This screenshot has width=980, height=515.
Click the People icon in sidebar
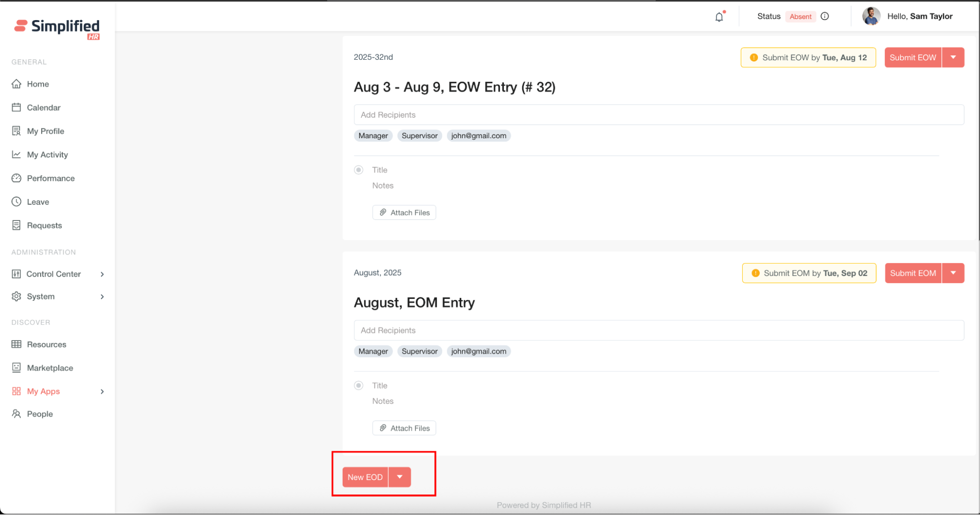[17, 414]
